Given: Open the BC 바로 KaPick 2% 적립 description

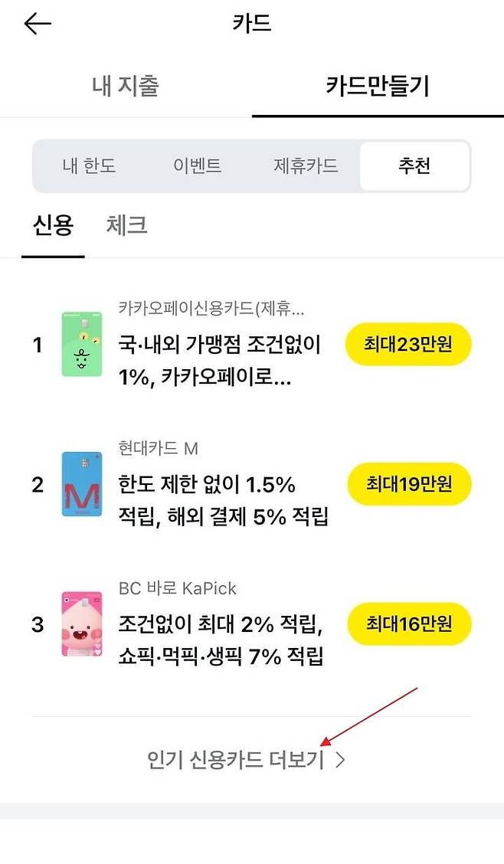Looking at the screenshot, I should [x=222, y=640].
